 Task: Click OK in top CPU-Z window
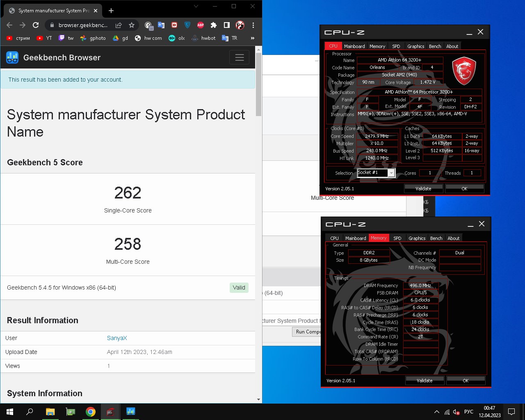pos(464,189)
